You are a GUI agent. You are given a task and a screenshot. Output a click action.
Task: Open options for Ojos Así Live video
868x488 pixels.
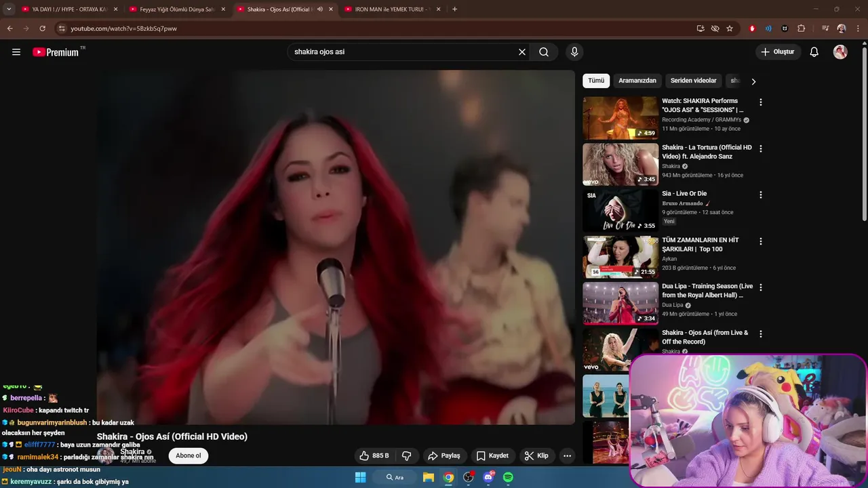(x=760, y=334)
